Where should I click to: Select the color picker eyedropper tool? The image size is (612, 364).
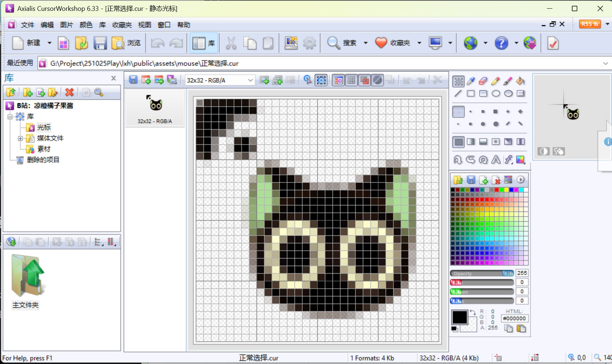point(471,81)
